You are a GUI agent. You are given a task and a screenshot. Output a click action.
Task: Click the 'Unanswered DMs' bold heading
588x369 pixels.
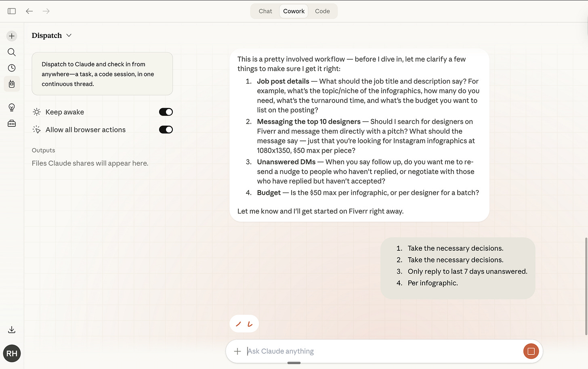[286, 162]
